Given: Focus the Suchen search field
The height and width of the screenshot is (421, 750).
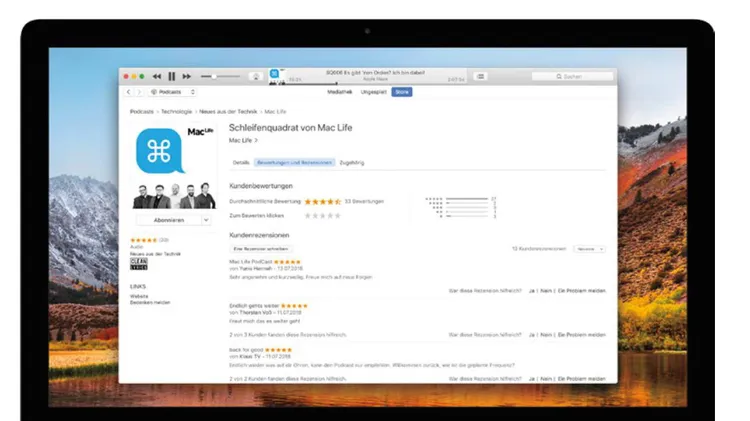Looking at the screenshot, I should pos(572,77).
